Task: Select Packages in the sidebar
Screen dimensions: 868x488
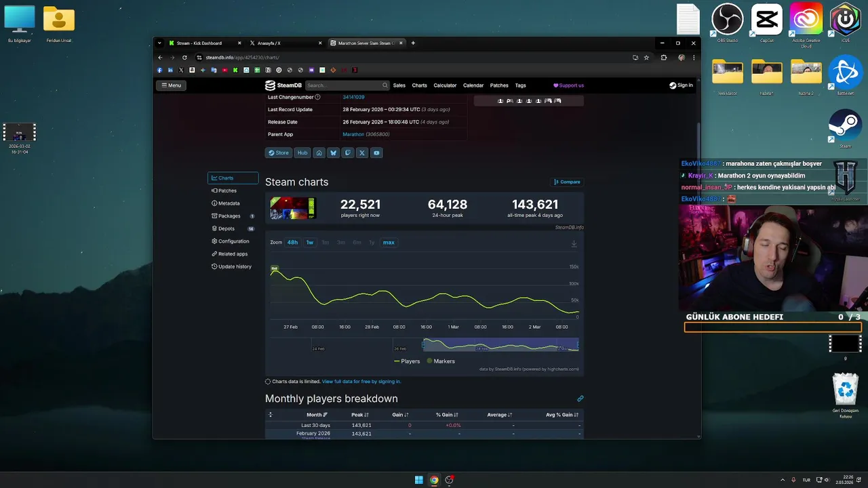Action: (233, 216)
